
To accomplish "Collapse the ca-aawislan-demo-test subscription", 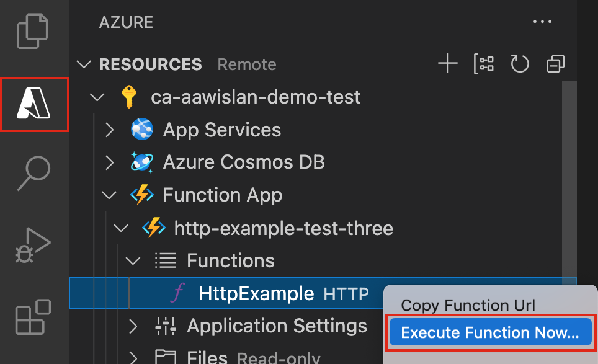I will (x=97, y=97).
